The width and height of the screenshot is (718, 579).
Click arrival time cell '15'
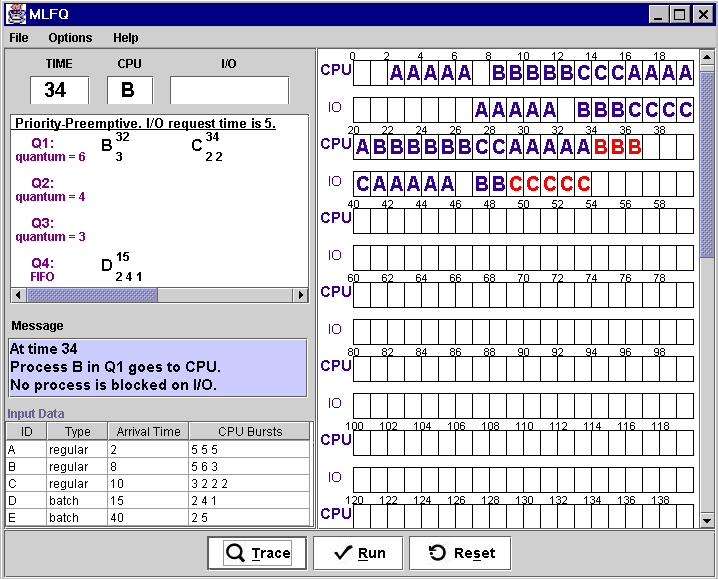(x=148, y=500)
